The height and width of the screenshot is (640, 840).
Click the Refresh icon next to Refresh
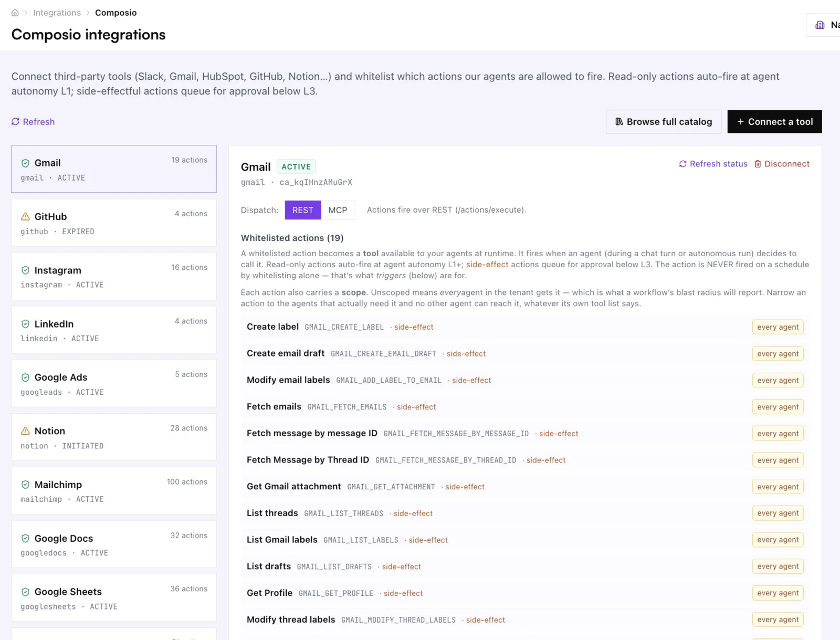(x=16, y=122)
